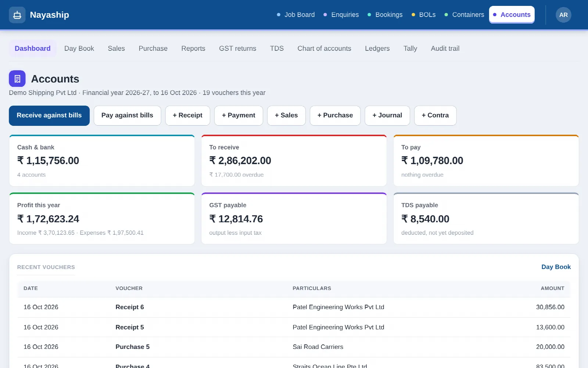This screenshot has width=588, height=368.
Task: Open Job Board in top navigation
Action: [x=296, y=15]
